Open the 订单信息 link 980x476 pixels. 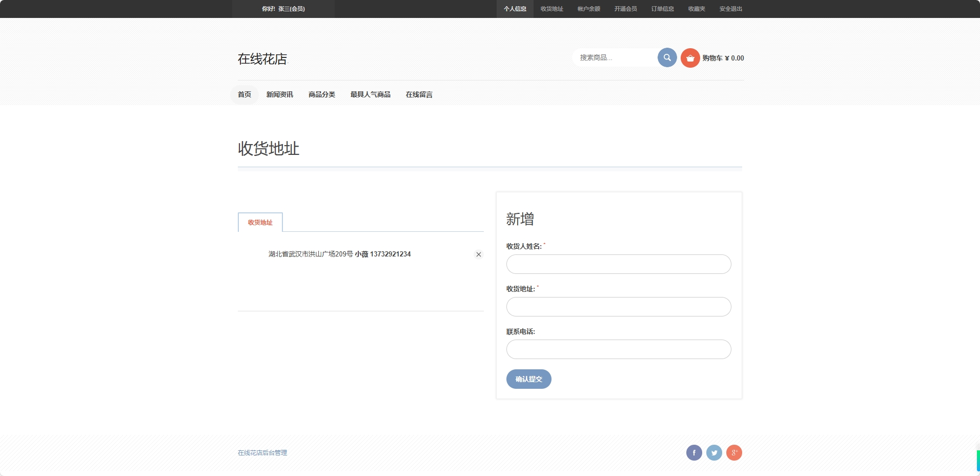(x=663, y=9)
